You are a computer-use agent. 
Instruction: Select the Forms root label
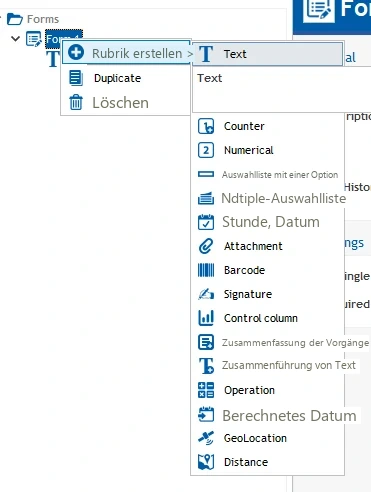click(x=43, y=19)
